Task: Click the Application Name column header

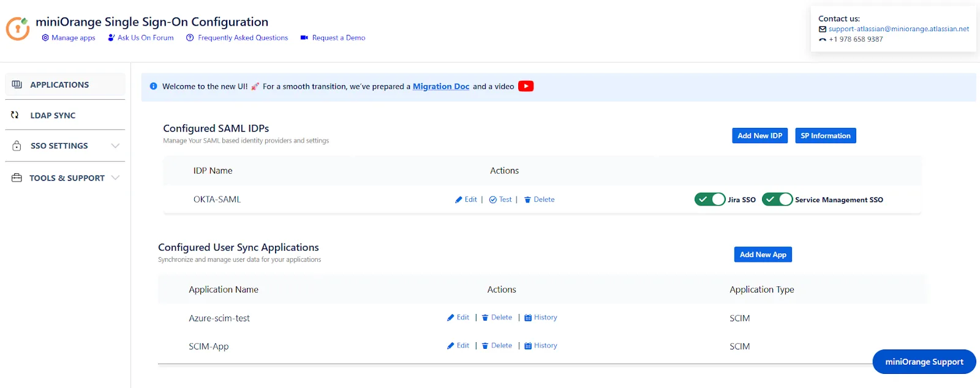Action: point(224,289)
